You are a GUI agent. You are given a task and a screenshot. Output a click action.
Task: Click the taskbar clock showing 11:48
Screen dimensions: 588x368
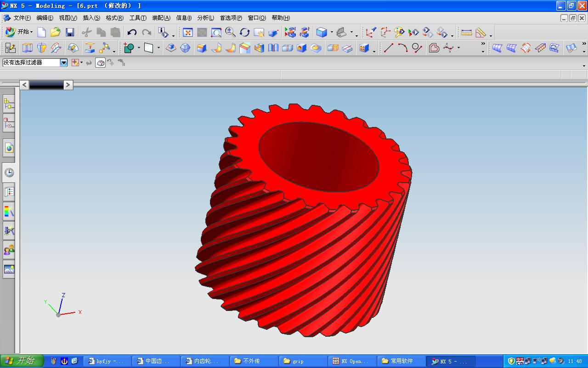click(575, 361)
